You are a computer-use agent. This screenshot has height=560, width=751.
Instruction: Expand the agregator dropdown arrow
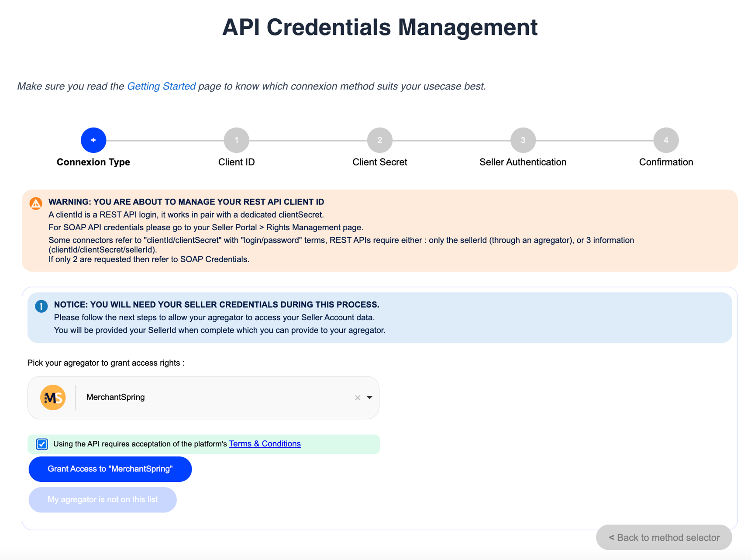click(369, 398)
